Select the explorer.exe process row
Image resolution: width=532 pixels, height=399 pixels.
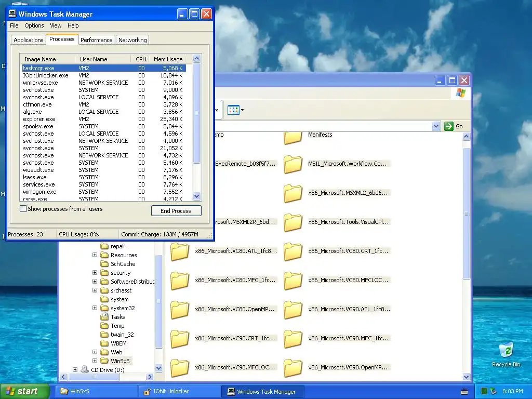pos(103,119)
